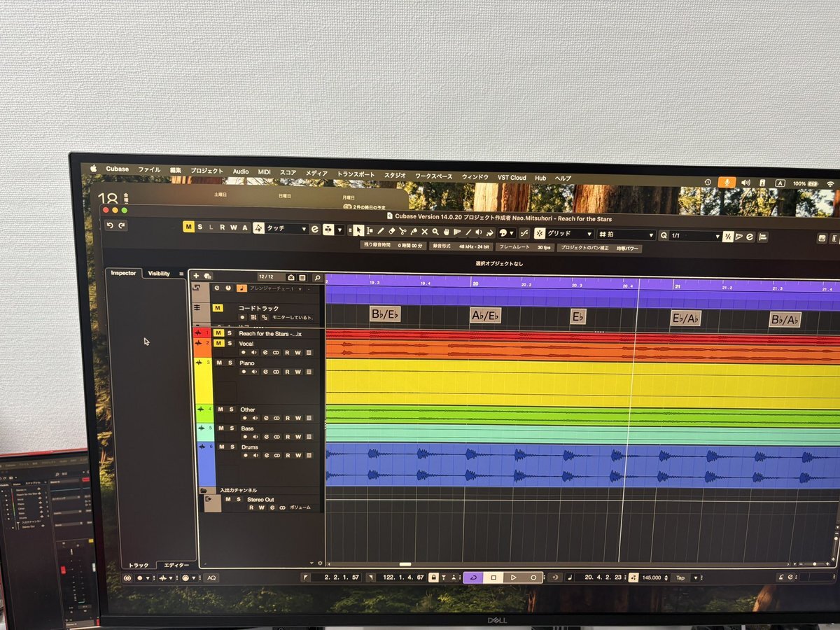Select the Line tool
Screen dimensions: 840x630
coord(468,232)
